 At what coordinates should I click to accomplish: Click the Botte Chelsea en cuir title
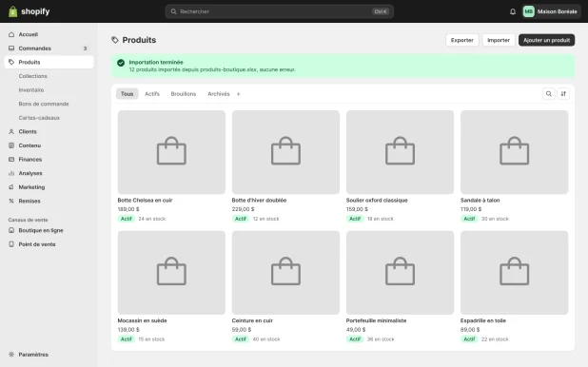pos(145,201)
